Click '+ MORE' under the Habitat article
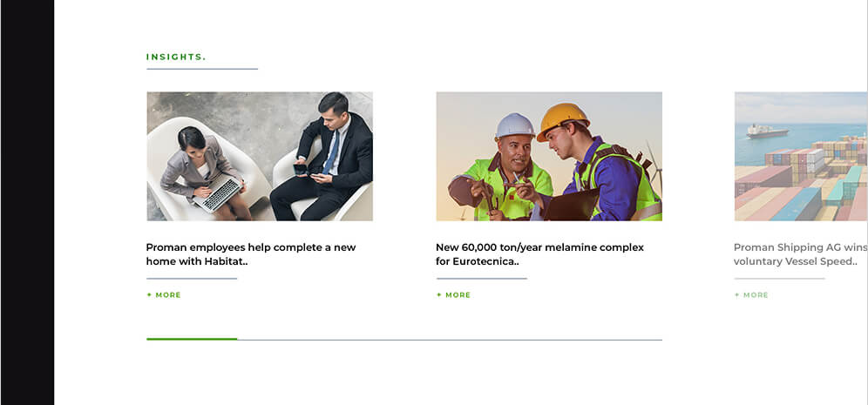Viewport: 868px width, 405px height. coord(164,295)
